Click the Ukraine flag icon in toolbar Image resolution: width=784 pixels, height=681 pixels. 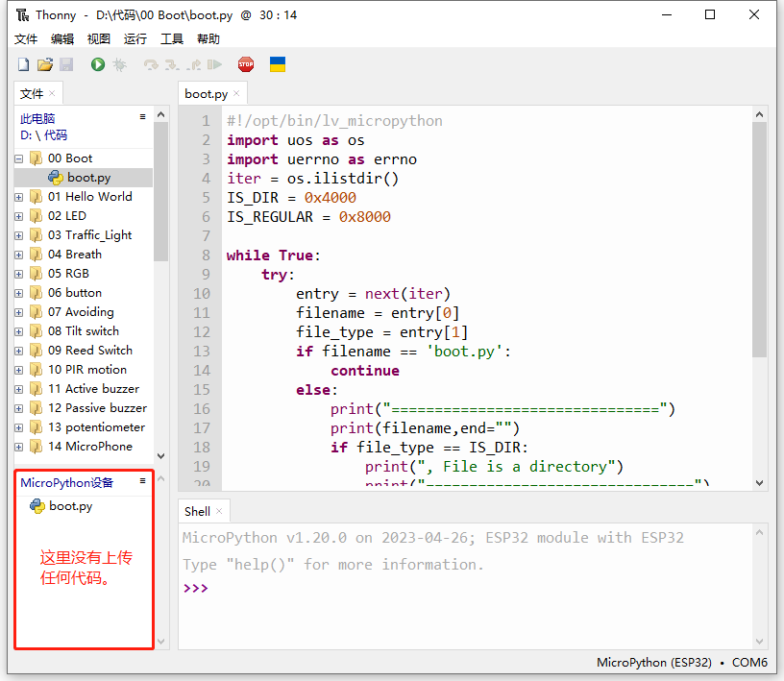[x=278, y=64]
